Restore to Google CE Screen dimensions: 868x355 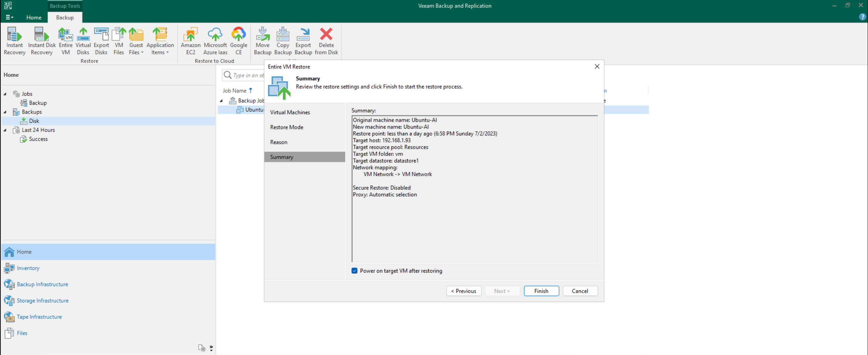pyautogui.click(x=238, y=41)
